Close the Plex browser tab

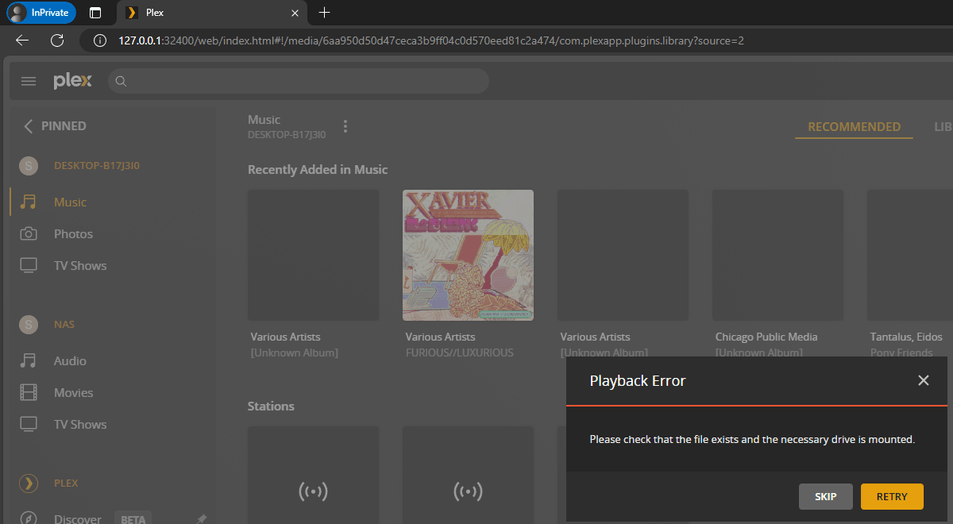[x=295, y=13]
